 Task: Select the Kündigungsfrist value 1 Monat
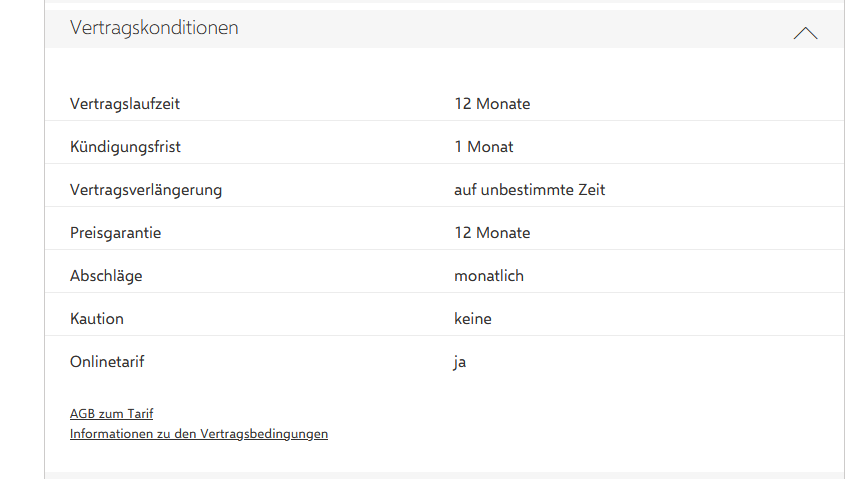[484, 147]
